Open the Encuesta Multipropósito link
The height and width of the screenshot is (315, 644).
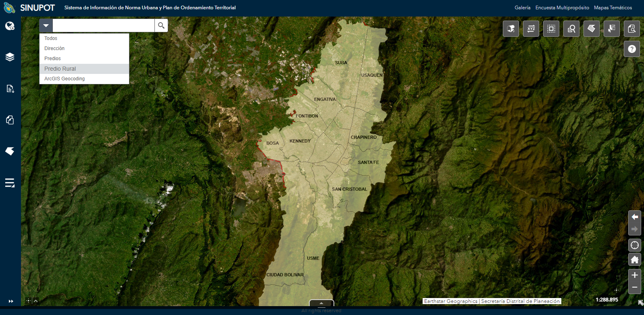pyautogui.click(x=562, y=8)
